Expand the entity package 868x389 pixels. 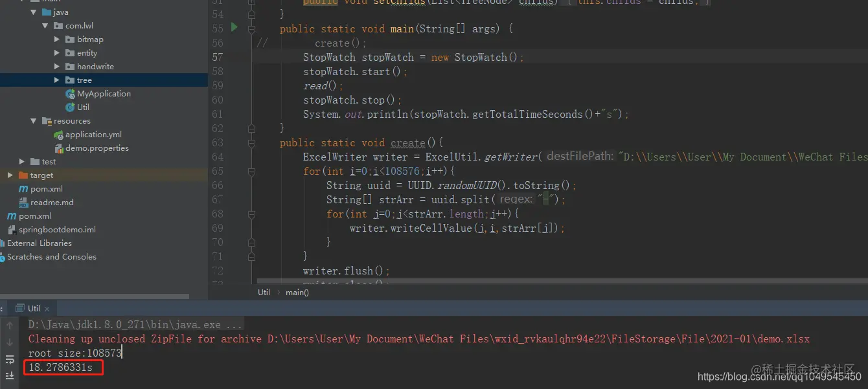click(57, 53)
